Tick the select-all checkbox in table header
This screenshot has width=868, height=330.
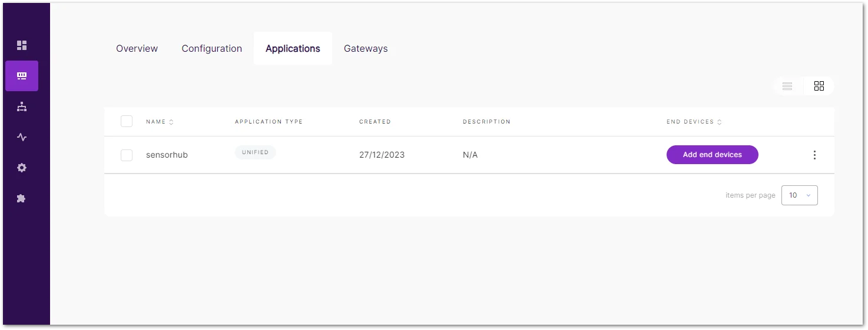tap(127, 121)
